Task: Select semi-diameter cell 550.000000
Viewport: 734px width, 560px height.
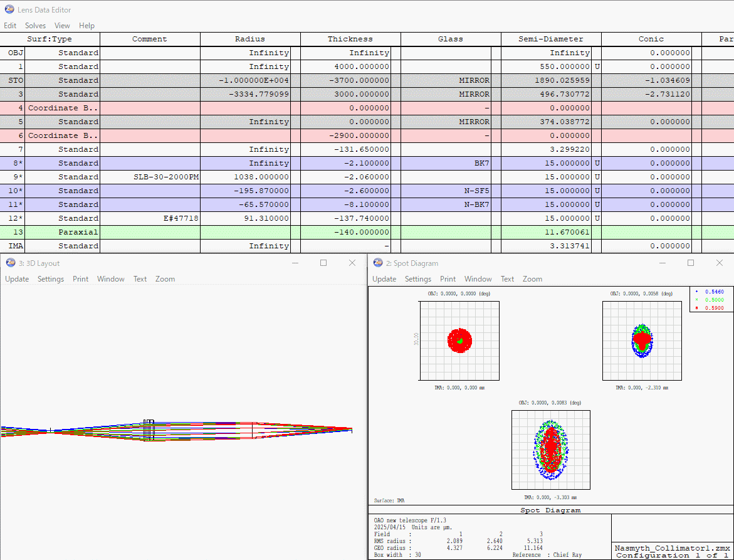Action: tap(547, 66)
